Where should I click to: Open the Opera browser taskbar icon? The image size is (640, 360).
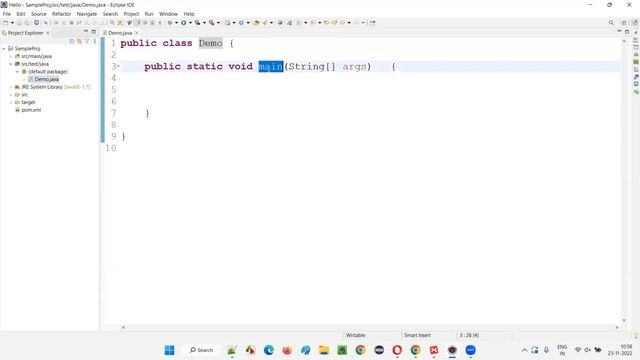(397, 350)
